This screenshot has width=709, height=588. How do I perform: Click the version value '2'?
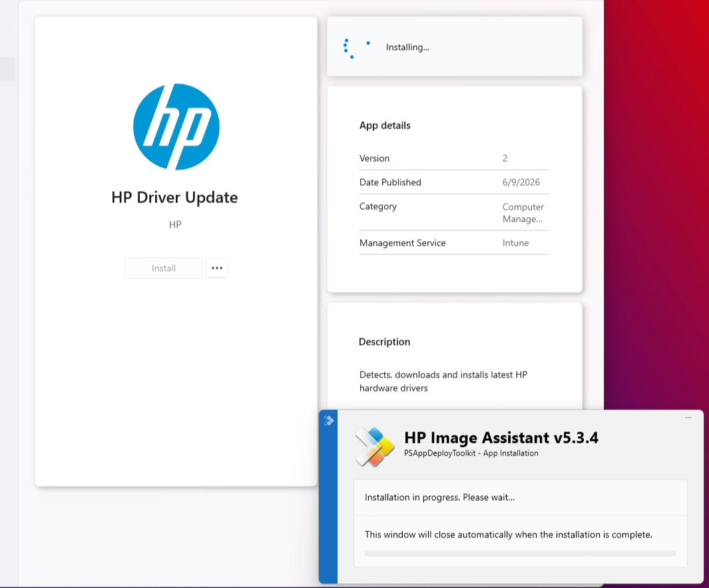click(505, 158)
